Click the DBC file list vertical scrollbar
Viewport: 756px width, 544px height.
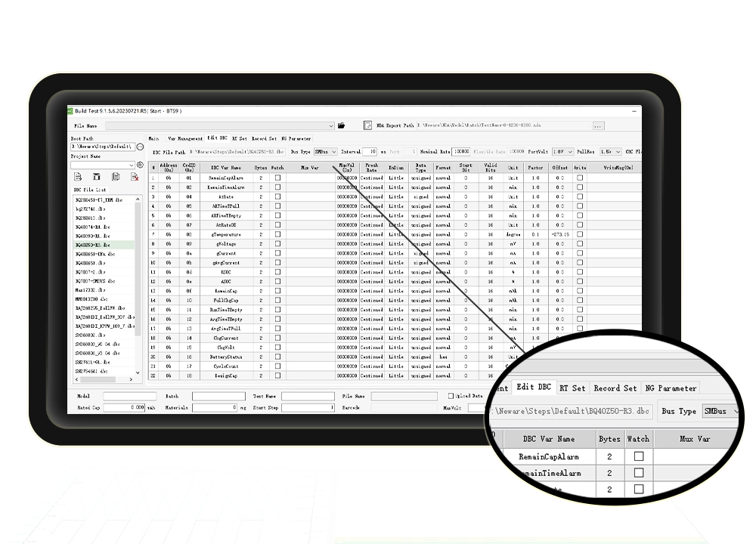[x=138, y=268]
